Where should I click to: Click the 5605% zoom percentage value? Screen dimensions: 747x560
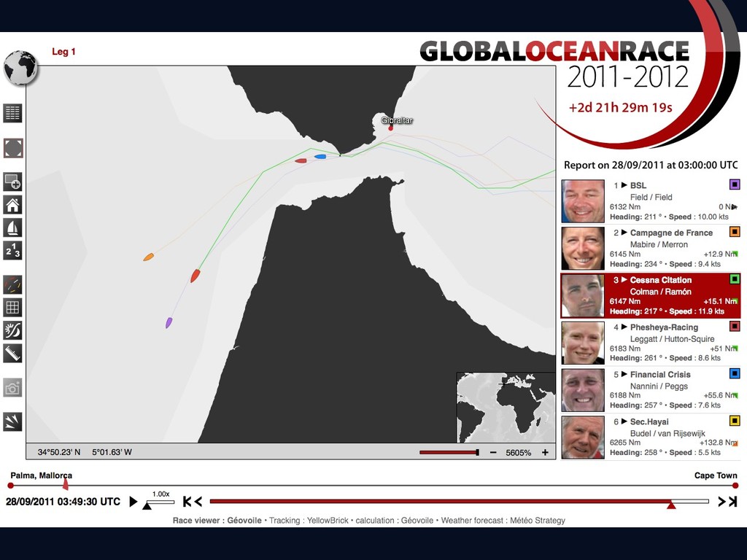(519, 452)
